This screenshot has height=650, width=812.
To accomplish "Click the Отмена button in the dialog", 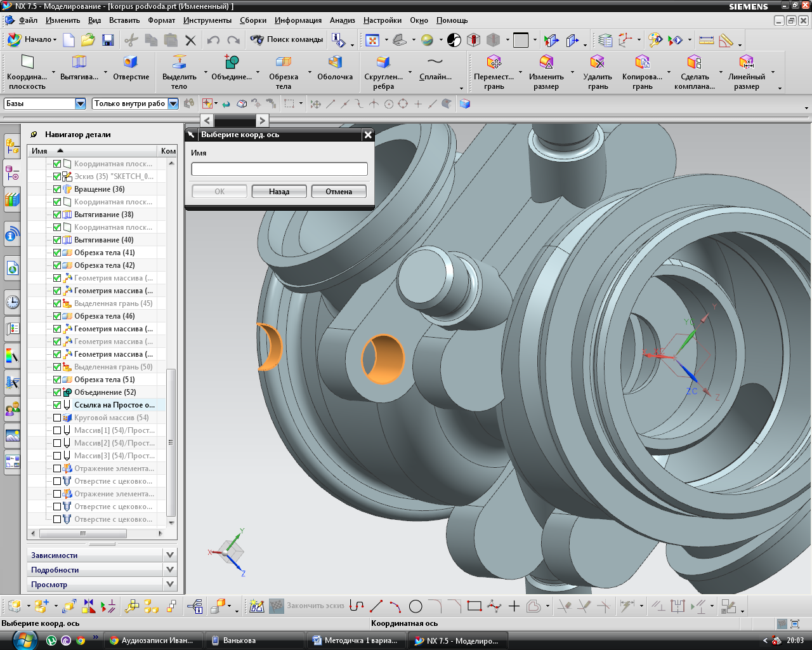I will (x=339, y=191).
